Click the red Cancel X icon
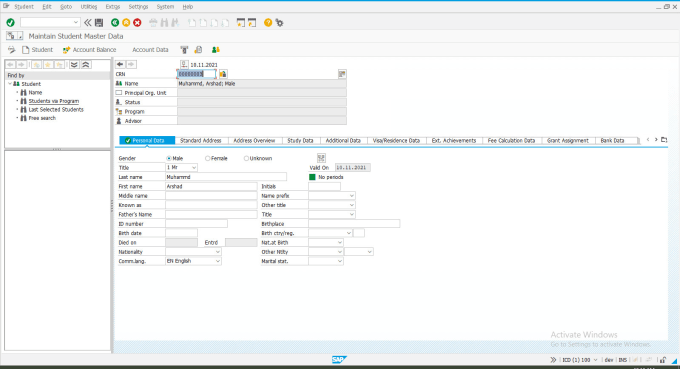Viewport: 680px width, 369px height. 137,23
